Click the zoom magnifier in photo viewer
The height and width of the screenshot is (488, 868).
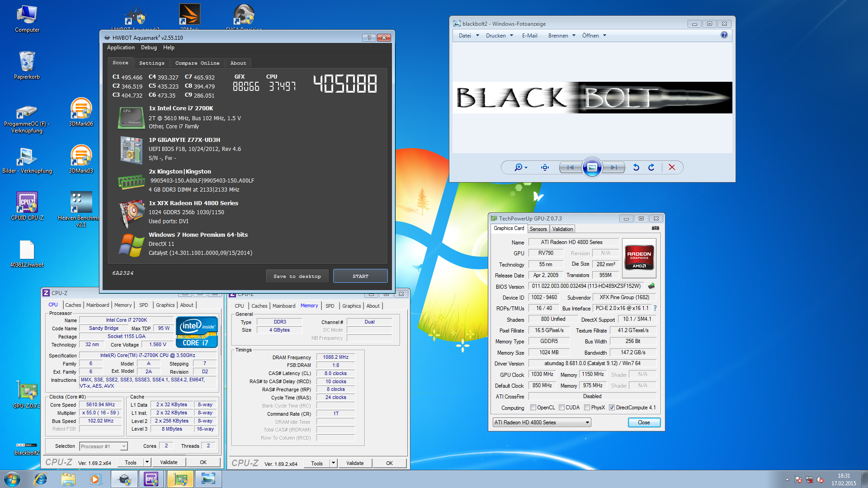[x=520, y=167]
